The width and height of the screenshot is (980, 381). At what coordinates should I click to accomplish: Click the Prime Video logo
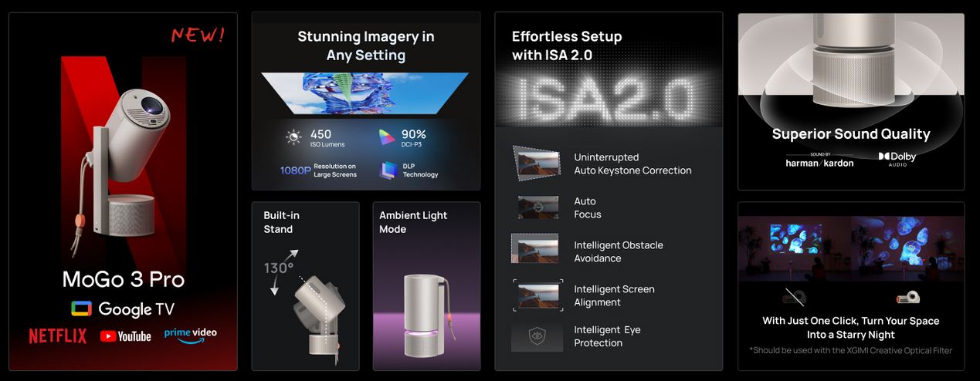(190, 334)
